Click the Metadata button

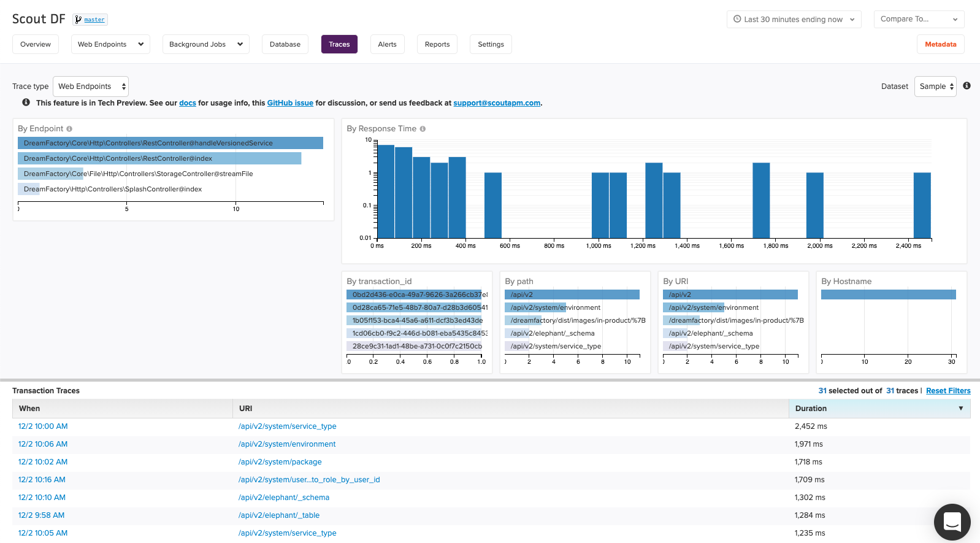941,44
